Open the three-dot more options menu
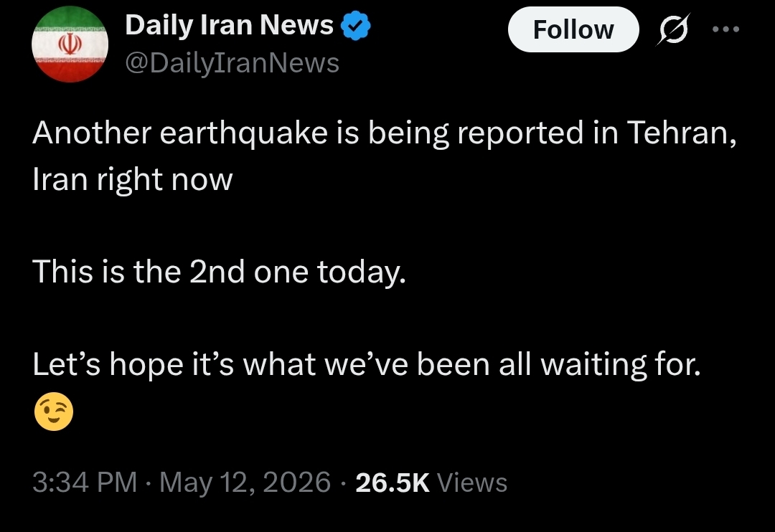775x532 pixels. tap(725, 29)
